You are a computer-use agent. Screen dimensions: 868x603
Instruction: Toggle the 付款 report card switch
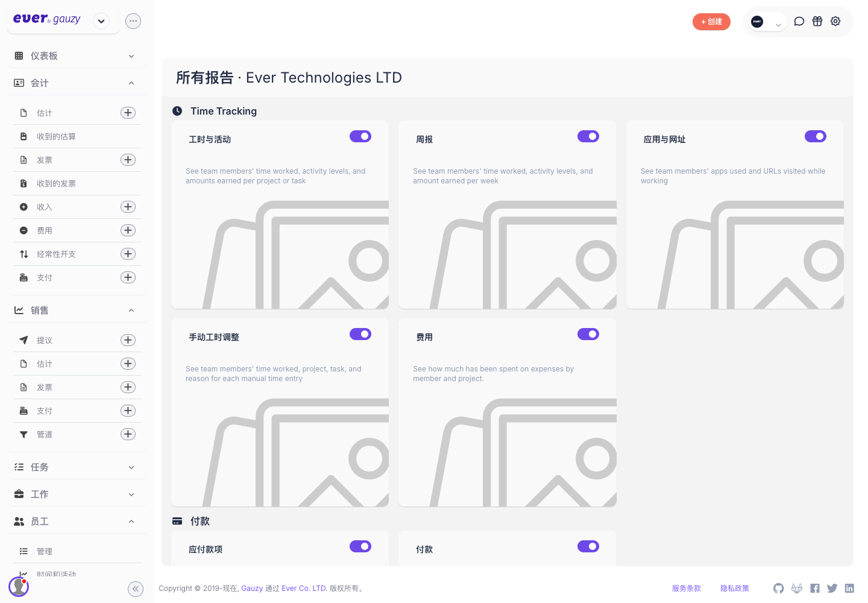pyautogui.click(x=588, y=546)
